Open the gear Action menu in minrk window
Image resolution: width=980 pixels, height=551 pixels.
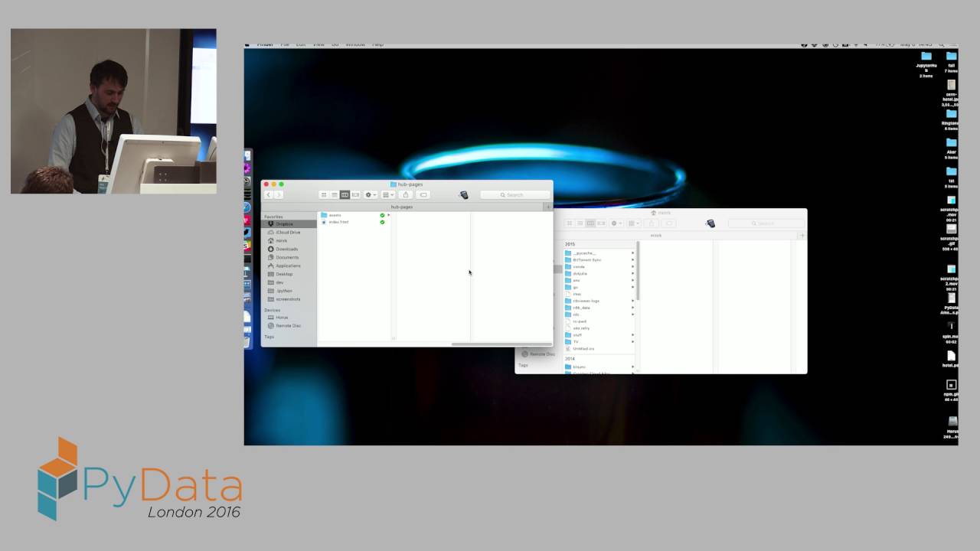click(x=616, y=223)
